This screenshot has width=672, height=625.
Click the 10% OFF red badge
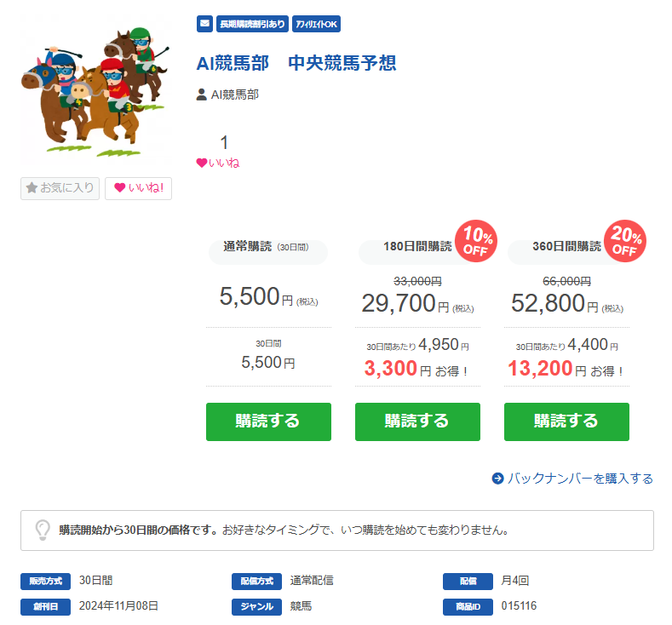pyautogui.click(x=476, y=241)
